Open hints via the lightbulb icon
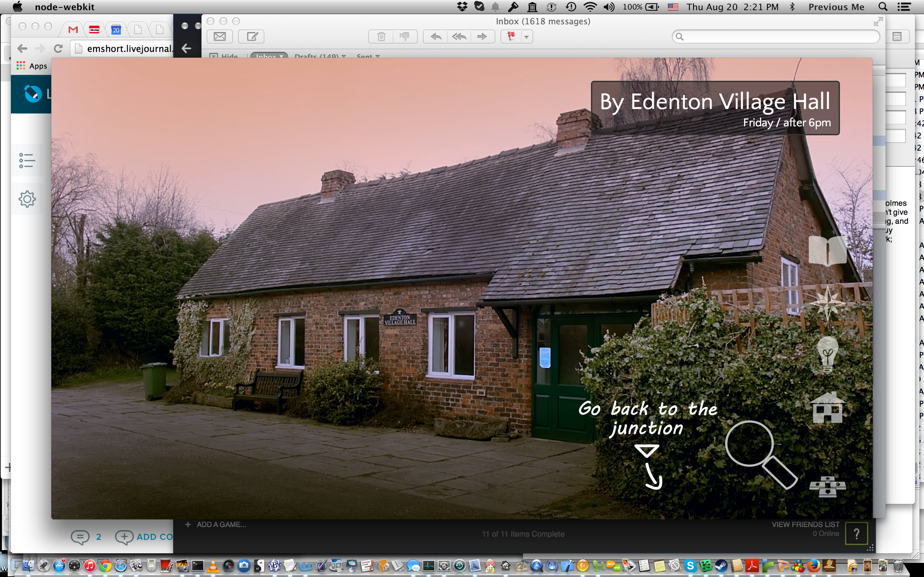Image resolution: width=924 pixels, height=577 pixels. coord(827,355)
